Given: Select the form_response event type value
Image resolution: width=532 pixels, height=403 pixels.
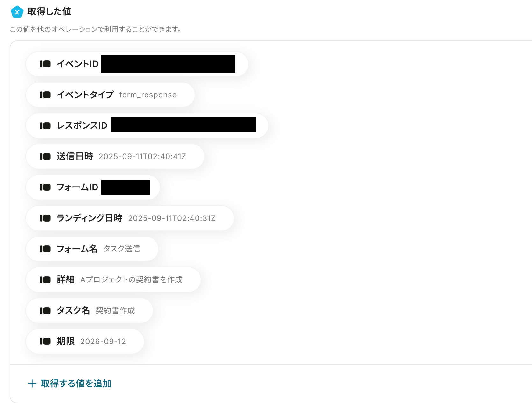Looking at the screenshot, I should pyautogui.click(x=148, y=95).
